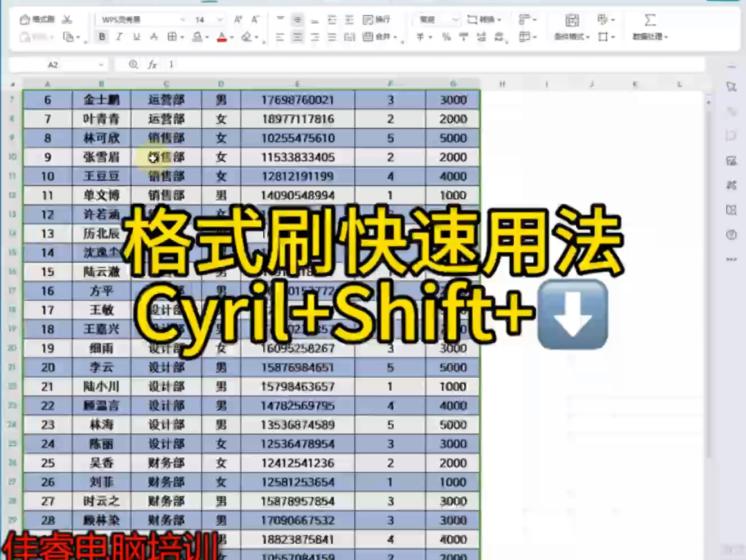Toggle align right
Image resolution: width=746 pixels, height=560 pixels.
(315, 37)
